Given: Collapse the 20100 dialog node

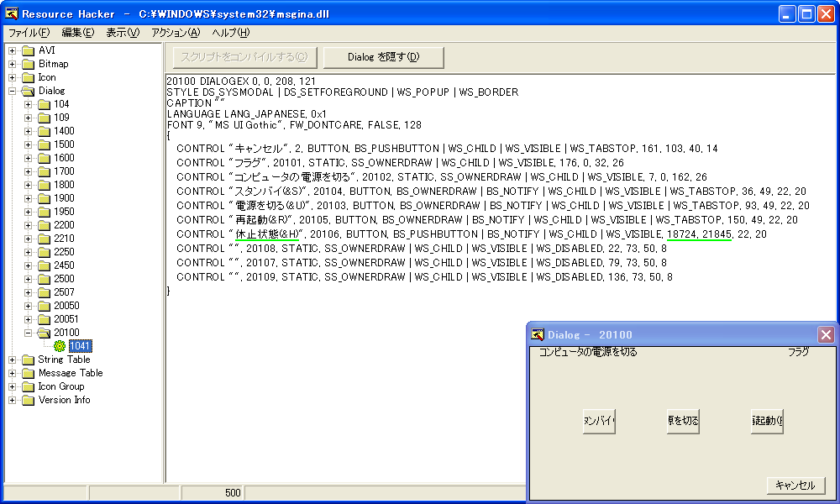Looking at the screenshot, I should (x=29, y=333).
